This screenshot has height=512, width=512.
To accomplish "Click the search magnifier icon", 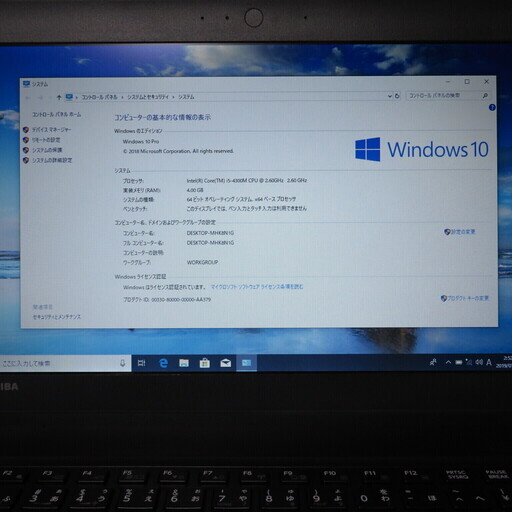I will (485, 96).
